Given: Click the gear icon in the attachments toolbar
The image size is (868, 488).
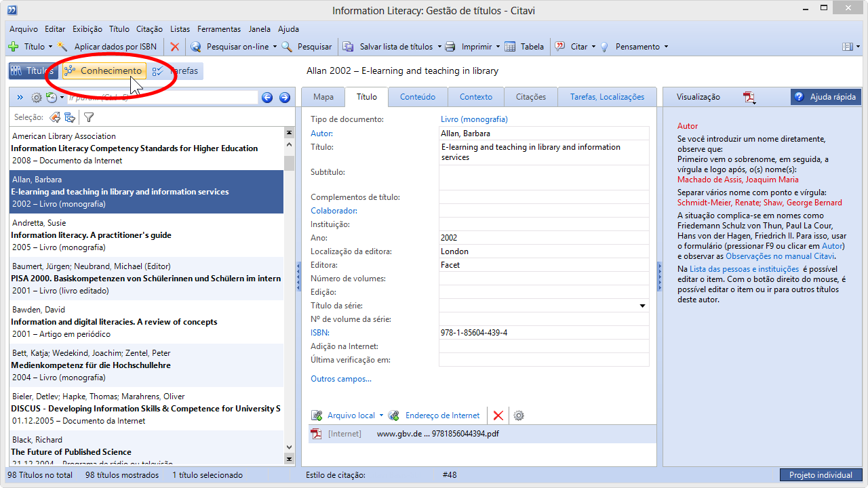Looking at the screenshot, I should click(519, 415).
